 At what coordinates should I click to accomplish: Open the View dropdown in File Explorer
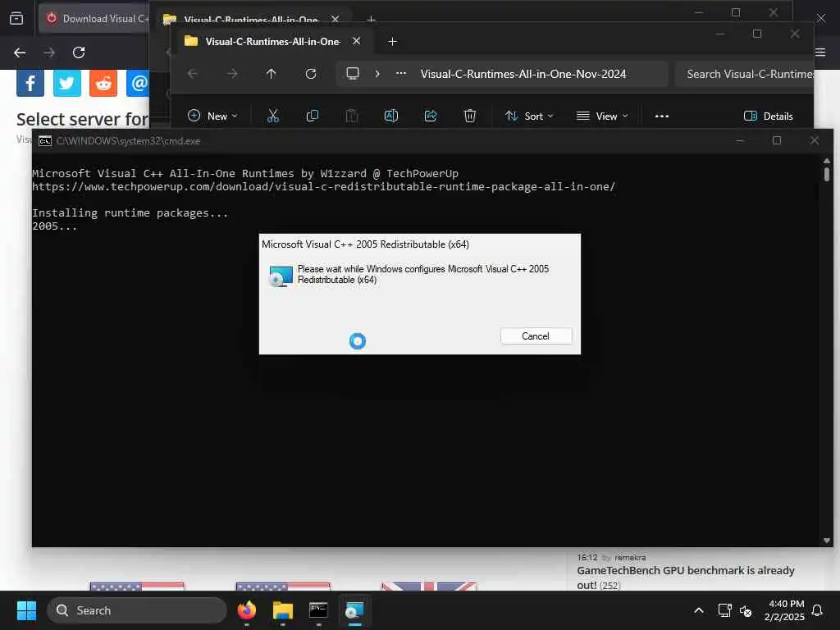tap(601, 116)
